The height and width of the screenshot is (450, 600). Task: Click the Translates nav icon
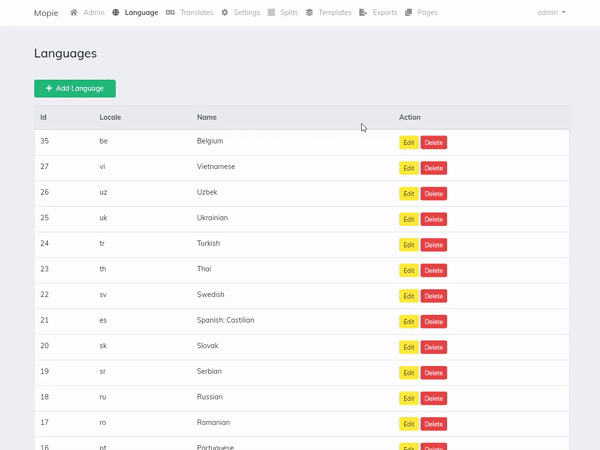(170, 13)
